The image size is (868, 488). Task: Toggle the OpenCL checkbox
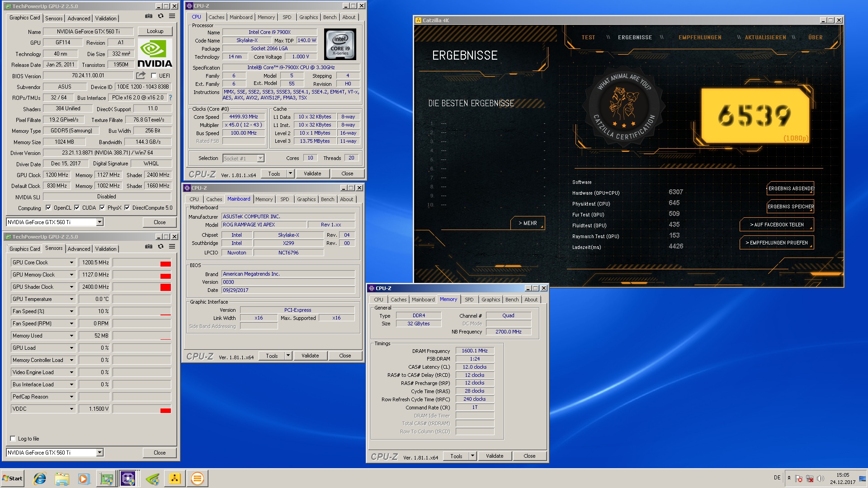(48, 208)
